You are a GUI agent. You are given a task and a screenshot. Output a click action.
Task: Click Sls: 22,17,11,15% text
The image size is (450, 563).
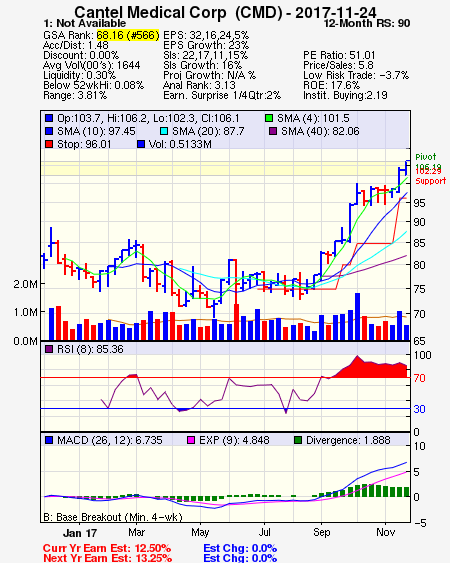click(x=205, y=55)
